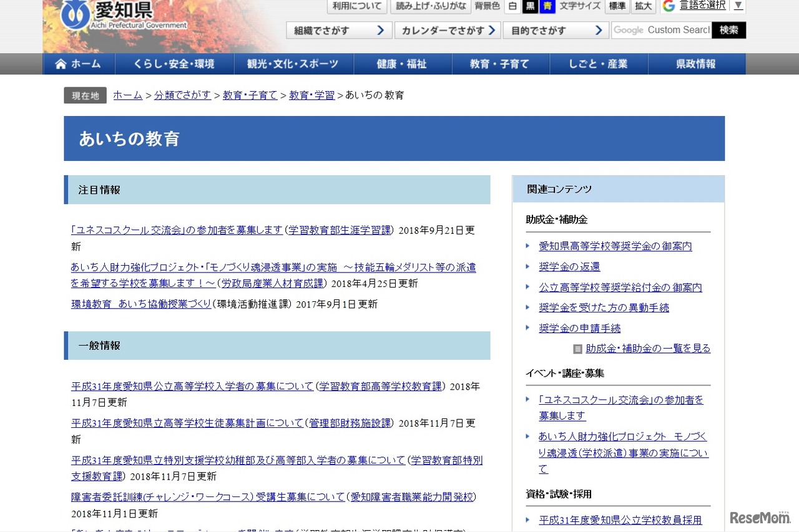Click the 読み上げ・ふりがな button
Viewport: 799px width, 532px height.
pyautogui.click(x=431, y=6)
